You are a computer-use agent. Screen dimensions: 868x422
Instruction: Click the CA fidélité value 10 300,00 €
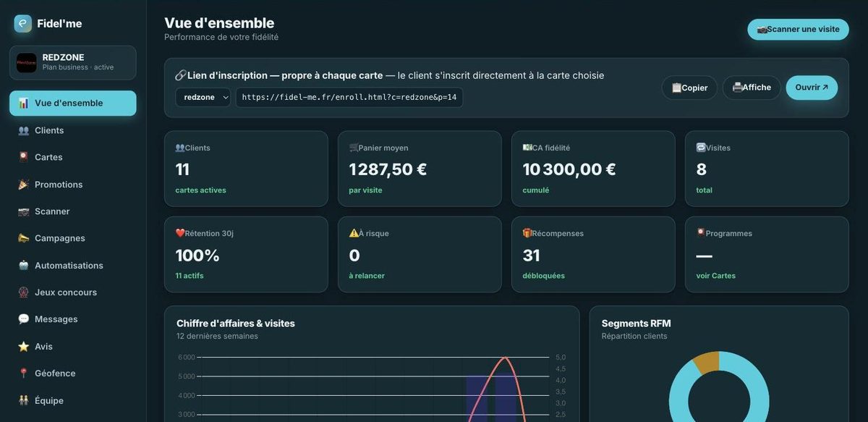569,169
